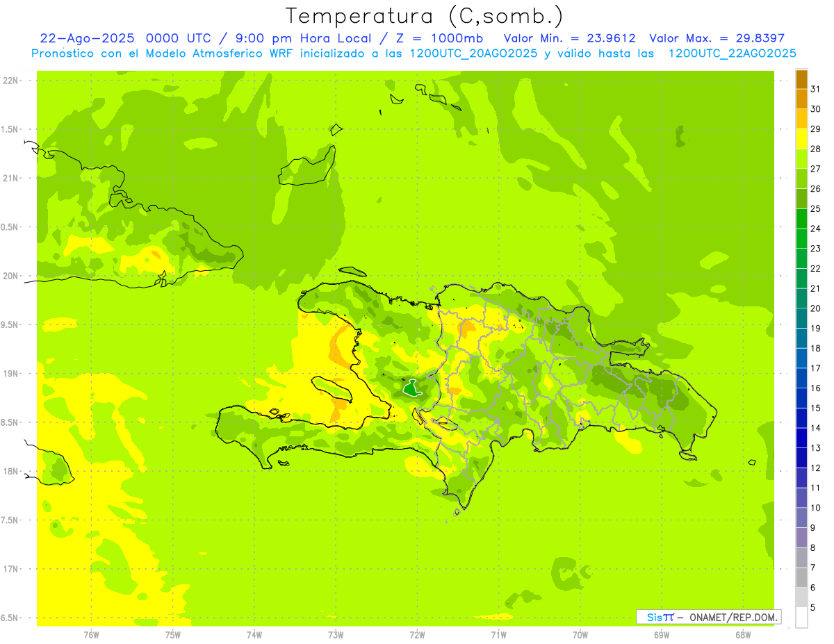Click the '21N' latitude label
The image size is (834, 644).
point(11,178)
